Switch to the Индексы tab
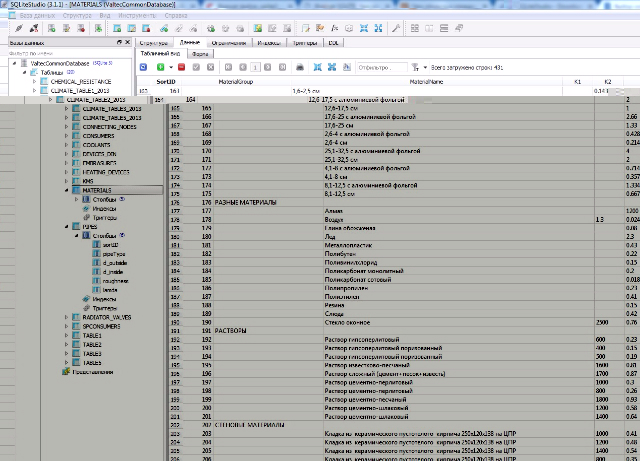640x461 pixels. coord(267,44)
